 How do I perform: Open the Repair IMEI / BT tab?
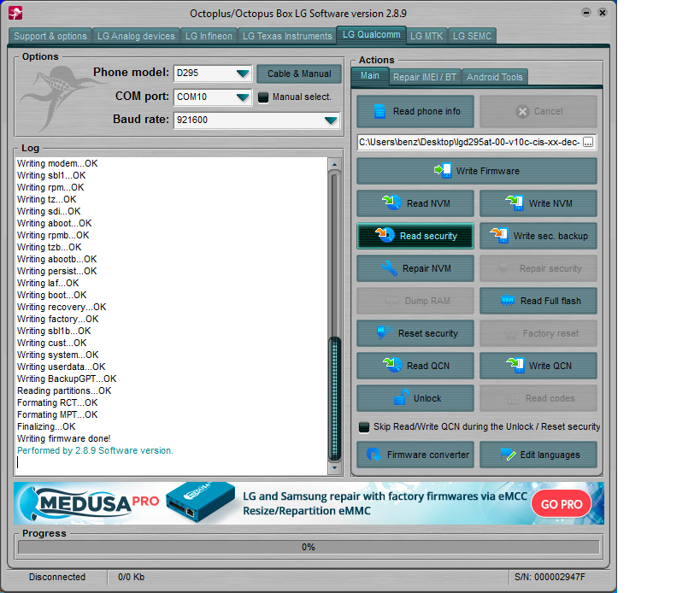coord(425,77)
